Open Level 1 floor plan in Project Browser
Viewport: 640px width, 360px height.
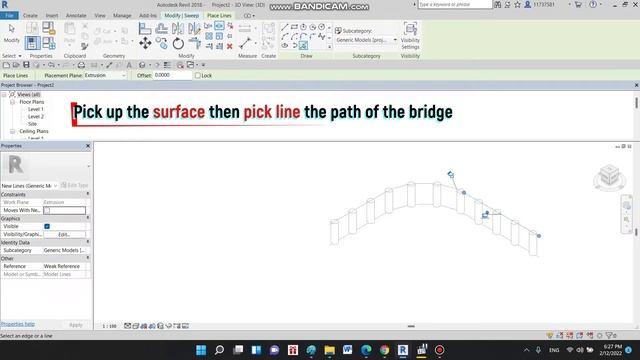(x=36, y=109)
